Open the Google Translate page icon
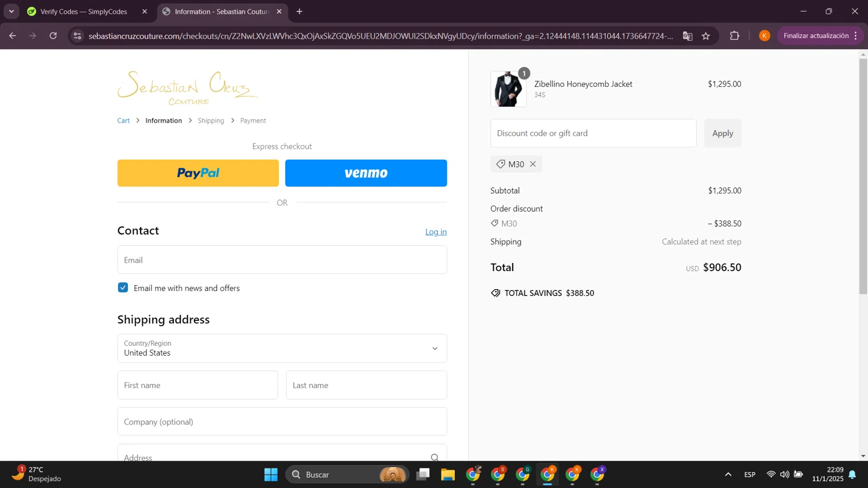Viewport: 868px width, 488px height. coord(687,36)
